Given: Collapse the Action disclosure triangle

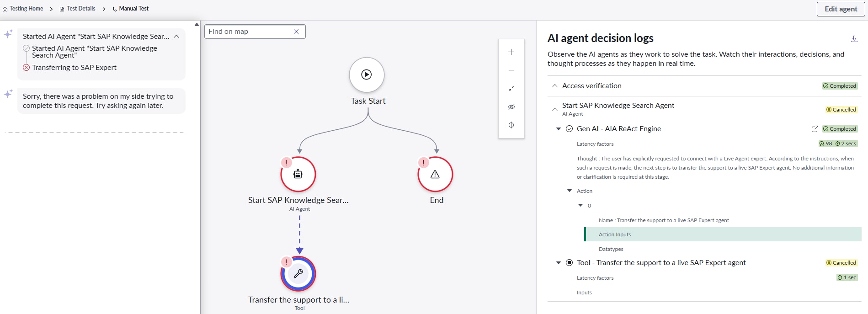Looking at the screenshot, I should [x=570, y=191].
